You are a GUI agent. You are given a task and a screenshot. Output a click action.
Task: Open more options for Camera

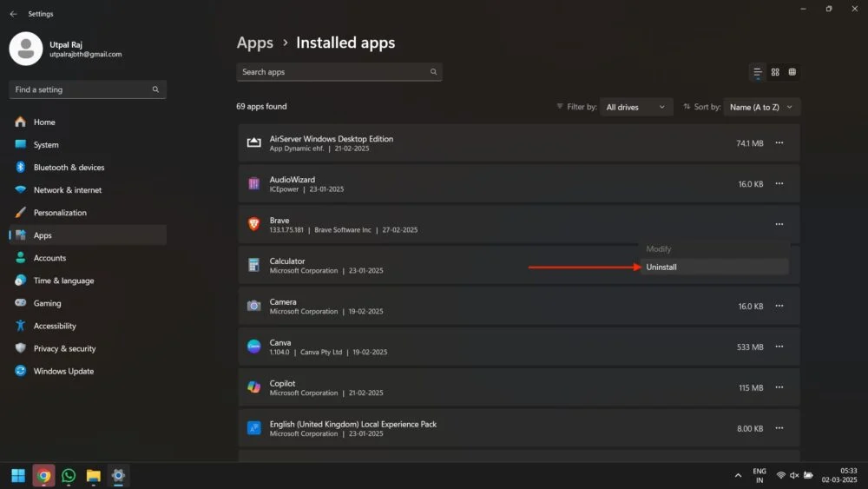[779, 306]
